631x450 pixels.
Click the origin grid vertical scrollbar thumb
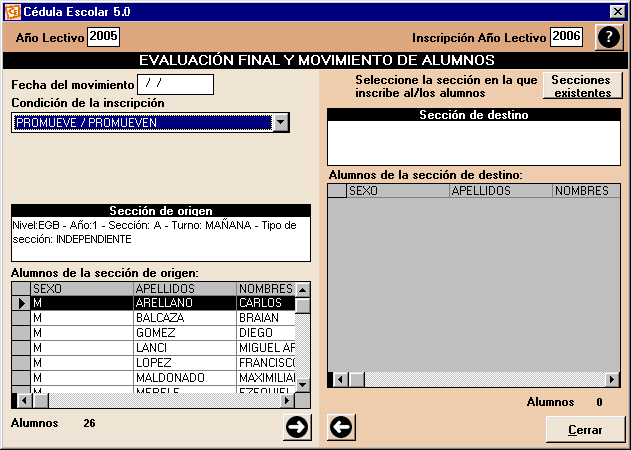click(303, 306)
